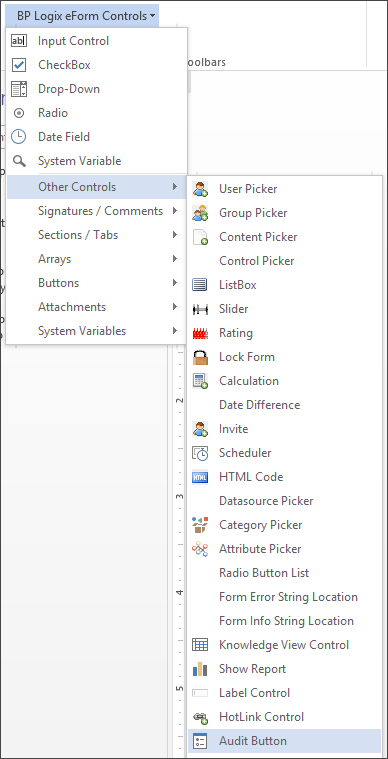Click the Category Picker text label

[261, 525]
